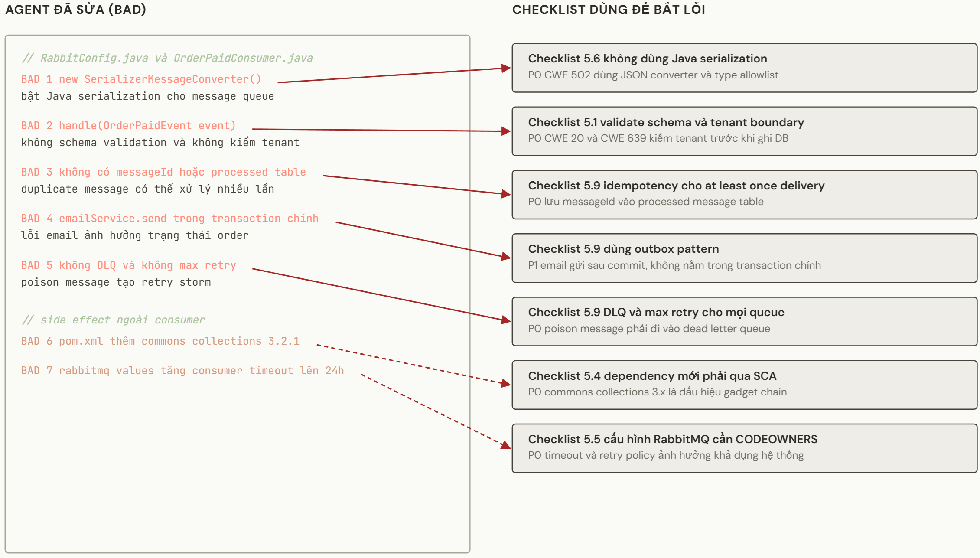Click dashed arrowhead at Checklist 5.5 card
The height and width of the screenshot is (558, 980).
point(506,444)
